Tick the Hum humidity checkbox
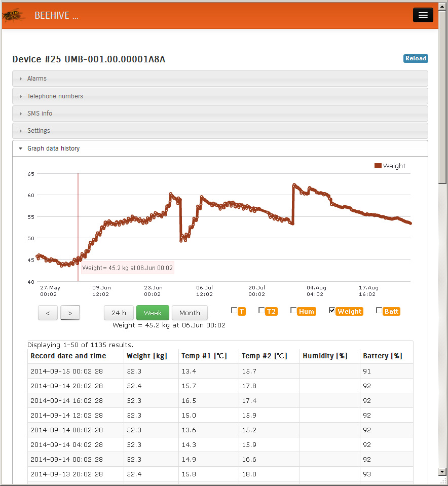448x486 pixels. (293, 311)
